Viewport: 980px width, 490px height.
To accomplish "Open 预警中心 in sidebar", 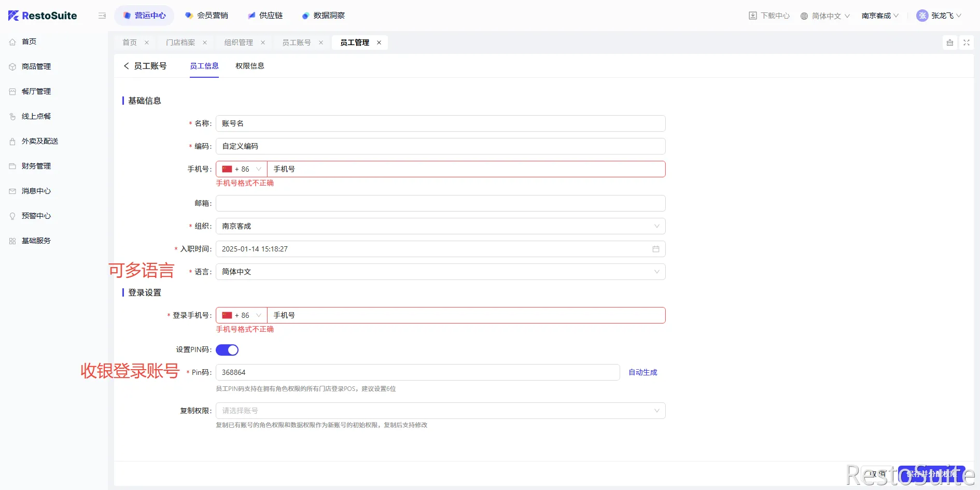I will tap(36, 216).
